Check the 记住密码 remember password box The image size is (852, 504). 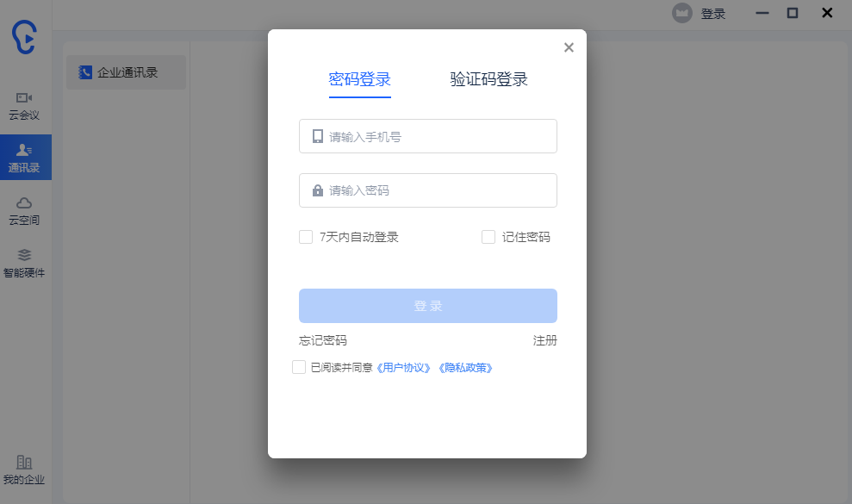488,236
